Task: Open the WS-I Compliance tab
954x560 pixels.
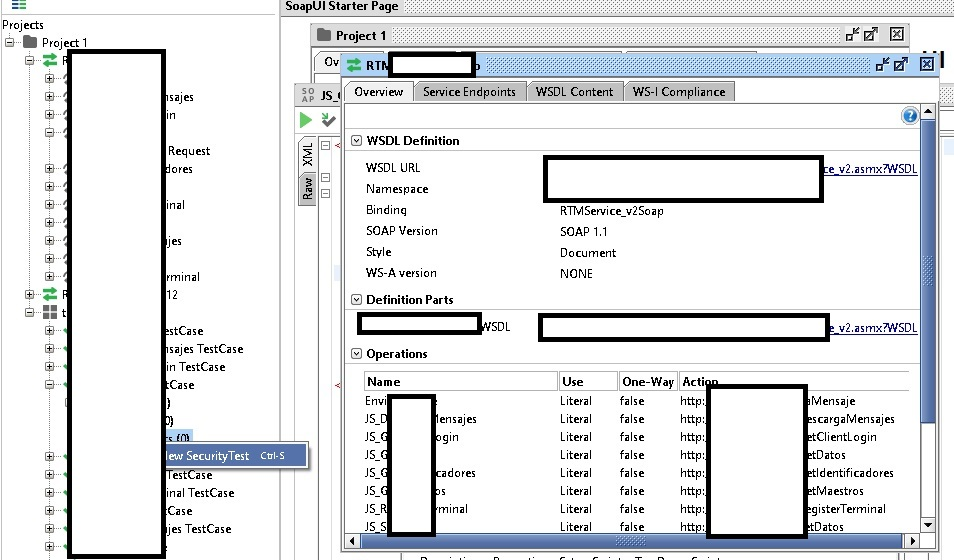Action: click(679, 91)
